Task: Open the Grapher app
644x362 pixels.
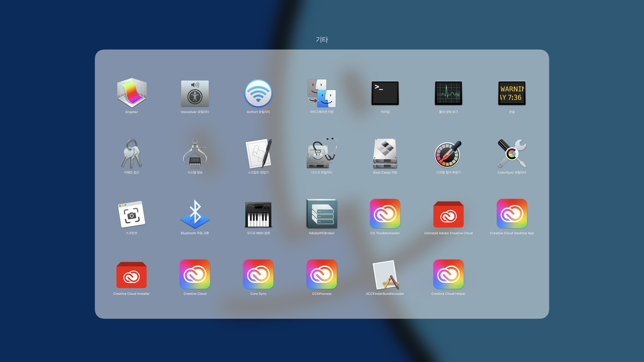Action: tap(131, 93)
